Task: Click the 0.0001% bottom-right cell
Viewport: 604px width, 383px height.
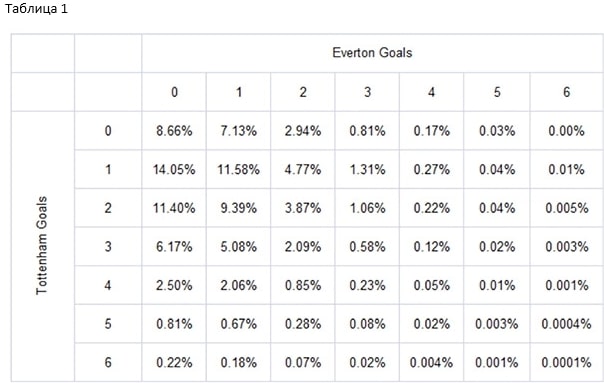Action: [x=566, y=362]
